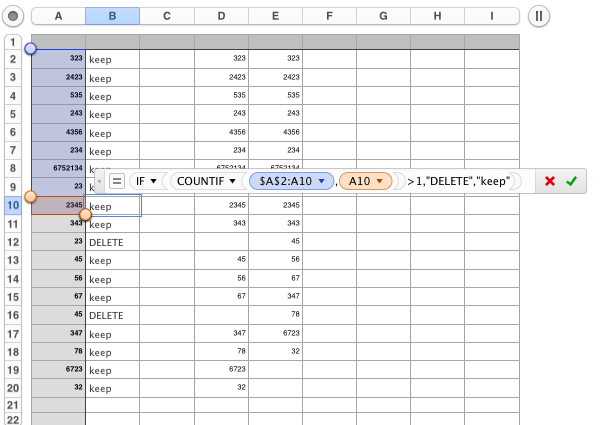Click keep cell in row 2
Screen dimensions: 602x425
tap(112, 59)
